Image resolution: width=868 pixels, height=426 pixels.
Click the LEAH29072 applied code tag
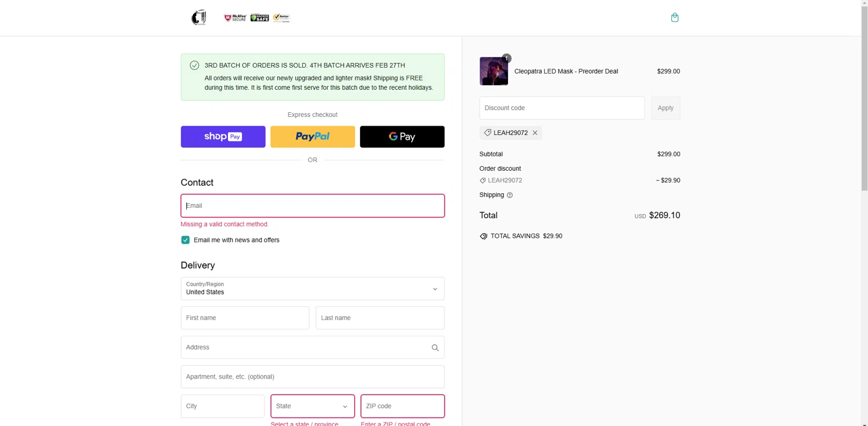click(x=510, y=133)
